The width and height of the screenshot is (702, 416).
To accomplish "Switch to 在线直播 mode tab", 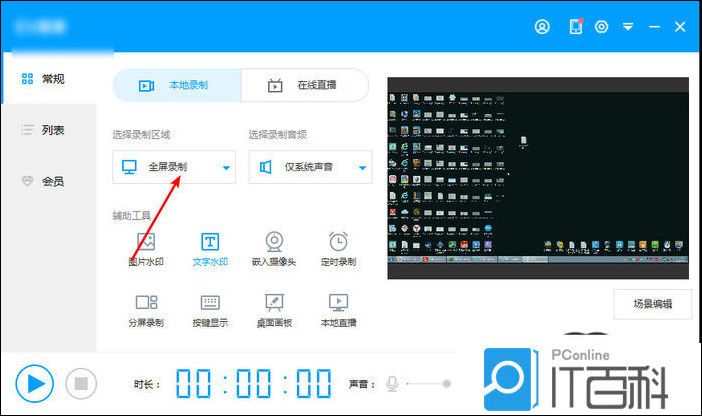I will 305,85.
